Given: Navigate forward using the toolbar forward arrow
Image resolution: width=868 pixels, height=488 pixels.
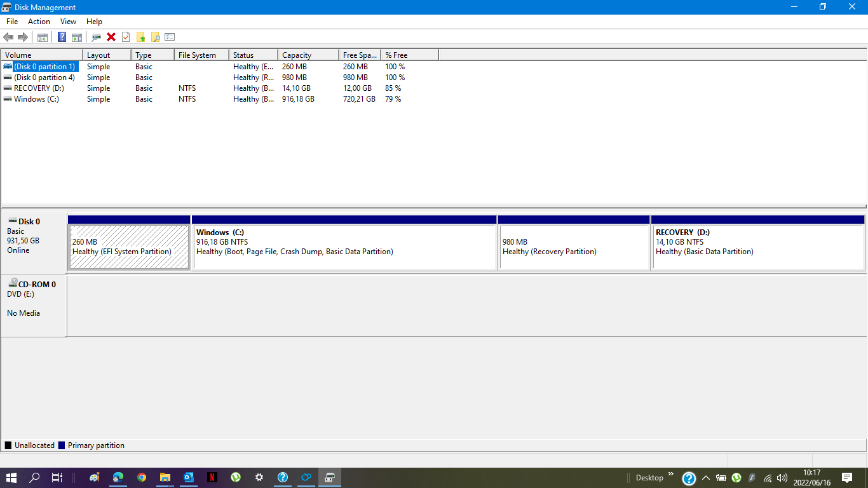Looking at the screenshot, I should 24,37.
